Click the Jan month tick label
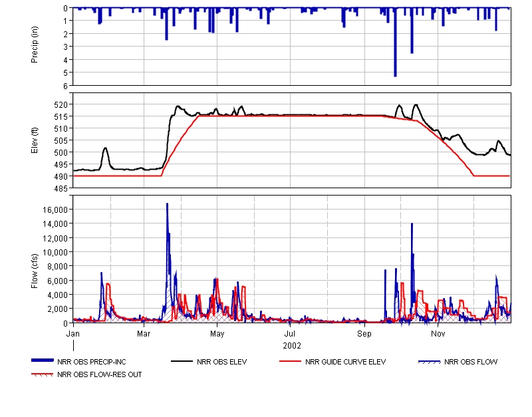 click(x=73, y=334)
